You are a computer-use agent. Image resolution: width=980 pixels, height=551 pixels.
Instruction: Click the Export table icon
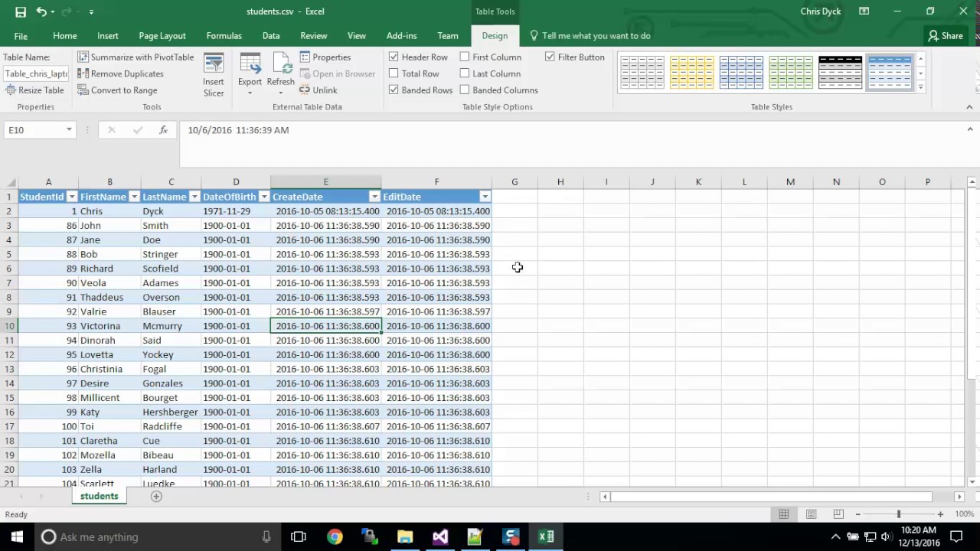pos(250,75)
